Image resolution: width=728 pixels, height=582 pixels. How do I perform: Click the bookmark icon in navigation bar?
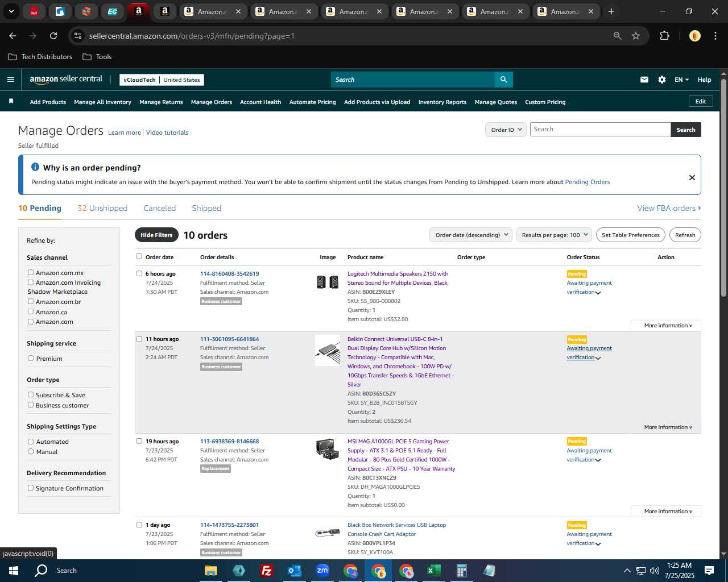click(11, 101)
